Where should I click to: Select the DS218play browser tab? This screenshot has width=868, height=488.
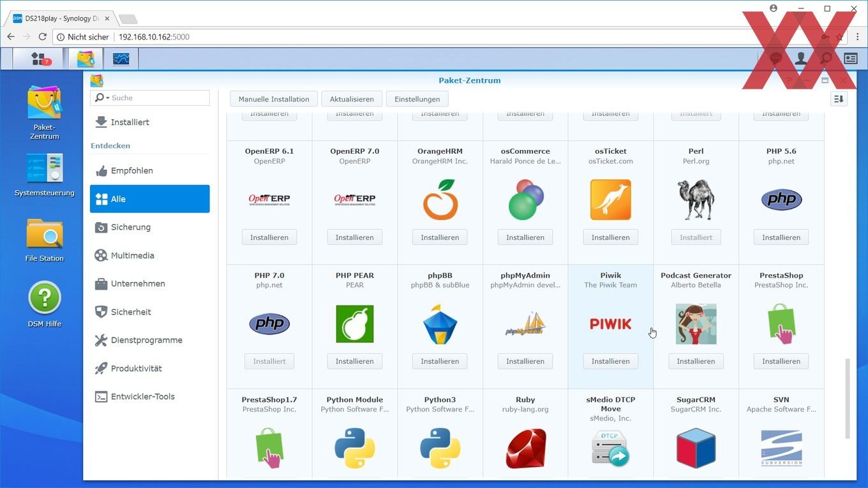click(x=61, y=18)
